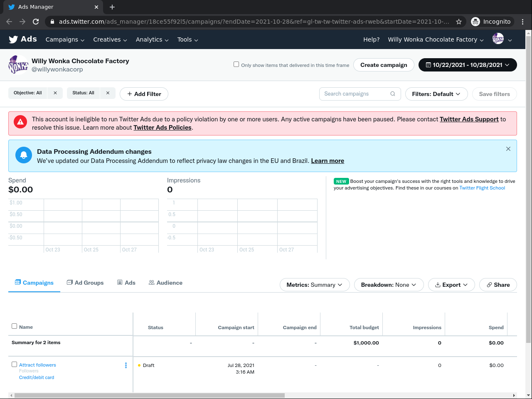This screenshot has height=399, width=532.
Task: Click the Status: All filter chip
Action: pos(83,93)
